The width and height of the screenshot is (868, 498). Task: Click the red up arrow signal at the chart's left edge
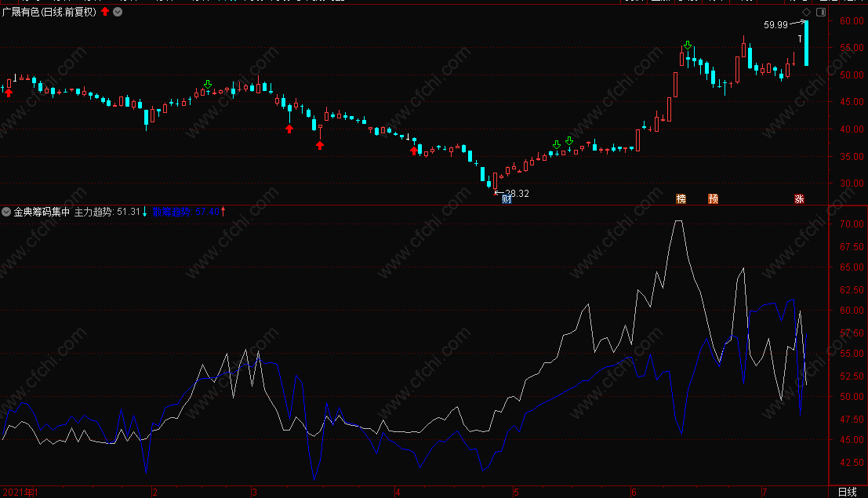tap(9, 93)
